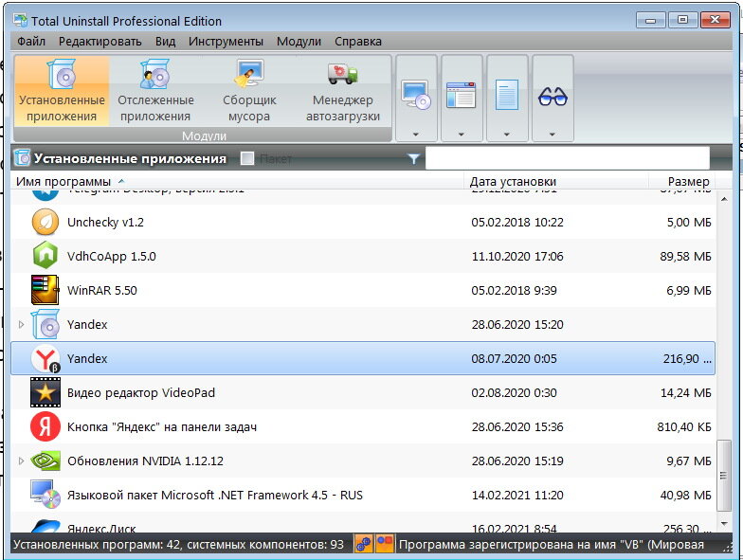Expand dropdown under glasses icon
This screenshot has width=743, height=560.
tap(552, 135)
